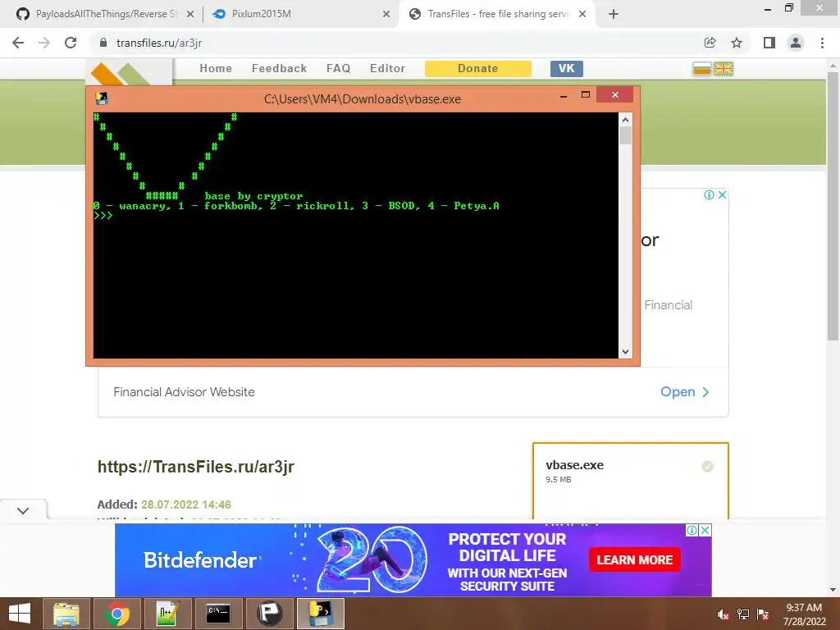Screen dimensions: 840x630
Task: Click the vbase.exe file card
Action: 631,481
